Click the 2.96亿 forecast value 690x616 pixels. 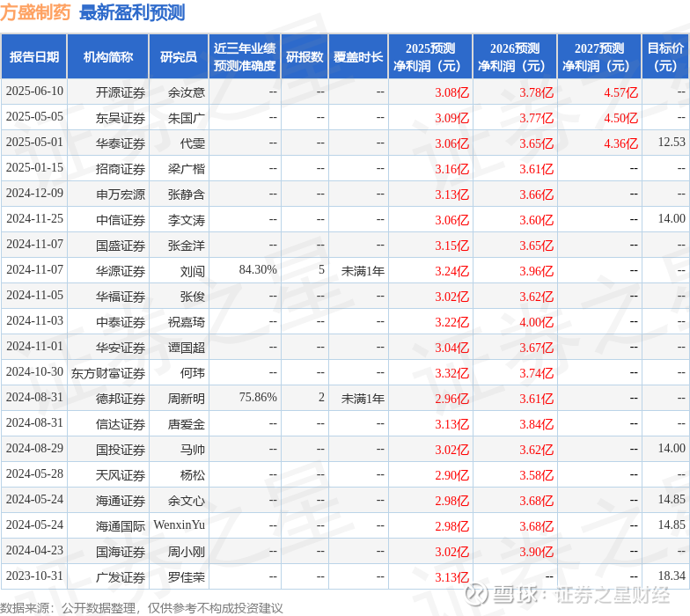452,399
